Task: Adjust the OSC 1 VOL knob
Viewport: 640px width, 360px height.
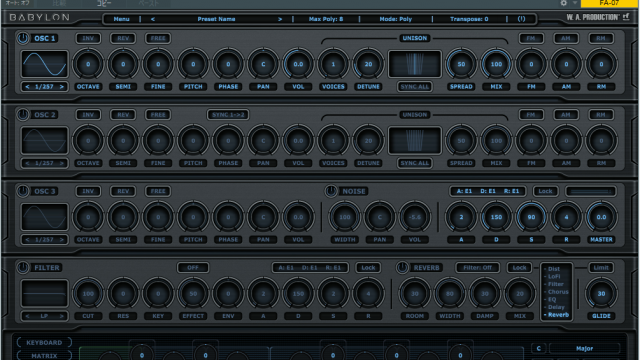Action: click(x=298, y=64)
